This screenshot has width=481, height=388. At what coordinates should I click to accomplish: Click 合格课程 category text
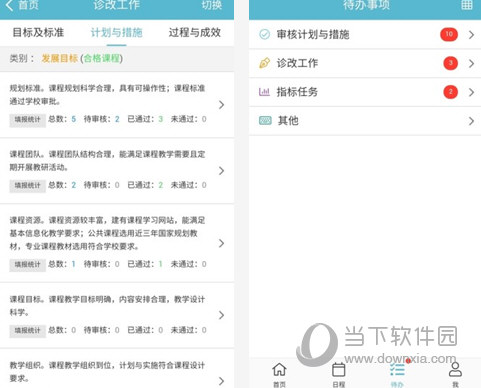102,58
